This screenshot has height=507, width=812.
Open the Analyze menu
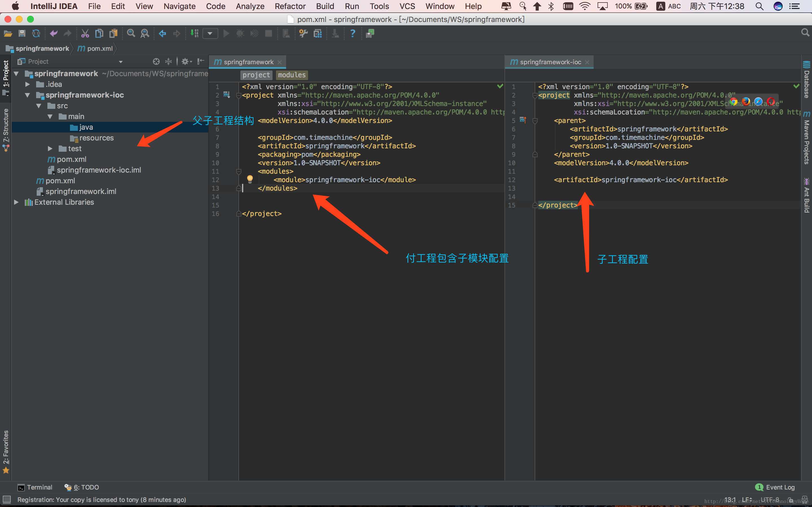(250, 6)
